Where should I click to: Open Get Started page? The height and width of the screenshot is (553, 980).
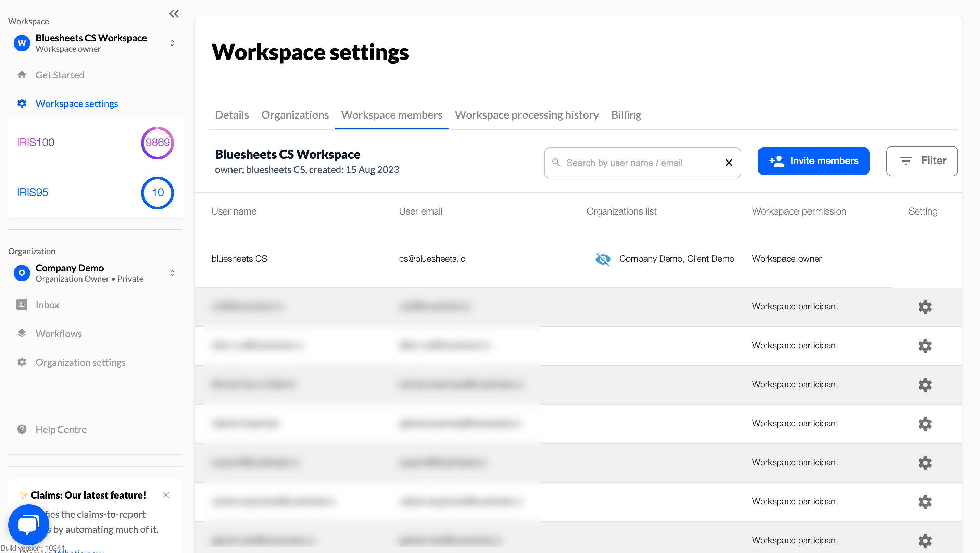(x=60, y=75)
